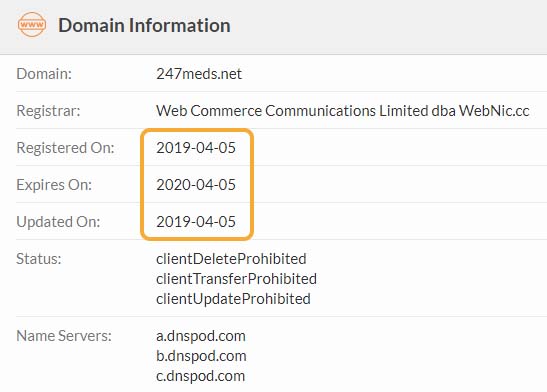Click the a.dnspod.com name server
Screen dimensions: 547x392
point(201,336)
